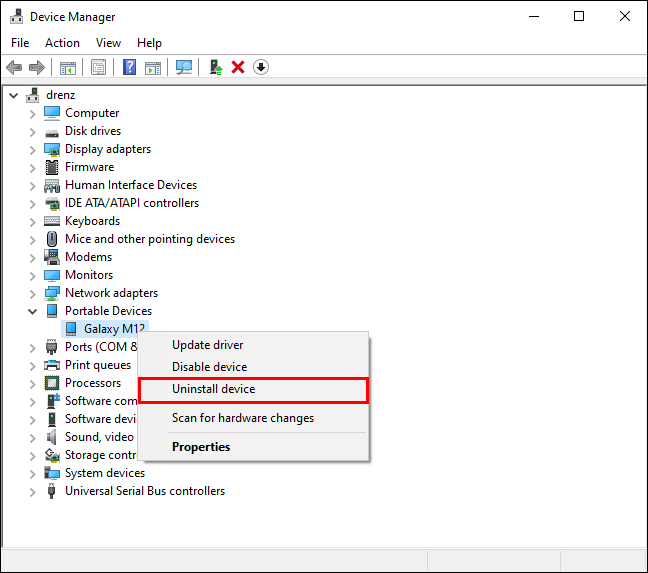
Task: Click the blue Help question mark icon
Action: click(129, 67)
